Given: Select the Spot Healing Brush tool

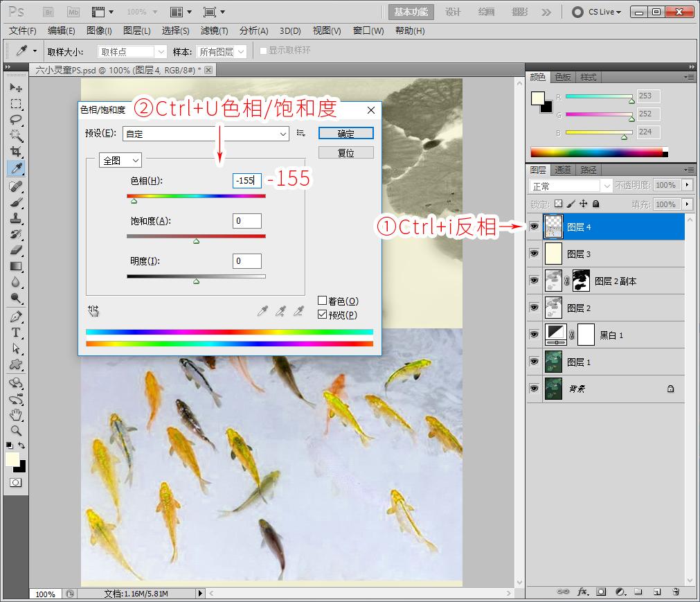Looking at the screenshot, I should [16, 186].
